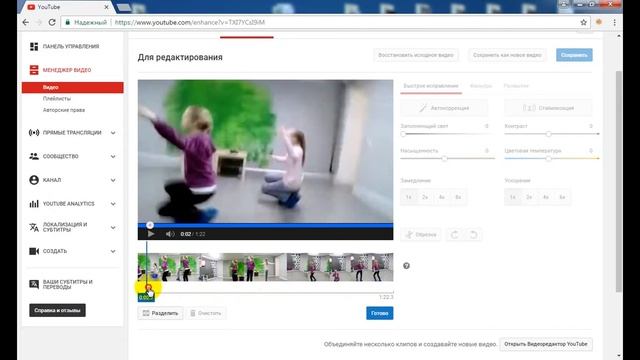The width and height of the screenshot is (640, 360).
Task: Rotate the video left
Action: click(454, 235)
